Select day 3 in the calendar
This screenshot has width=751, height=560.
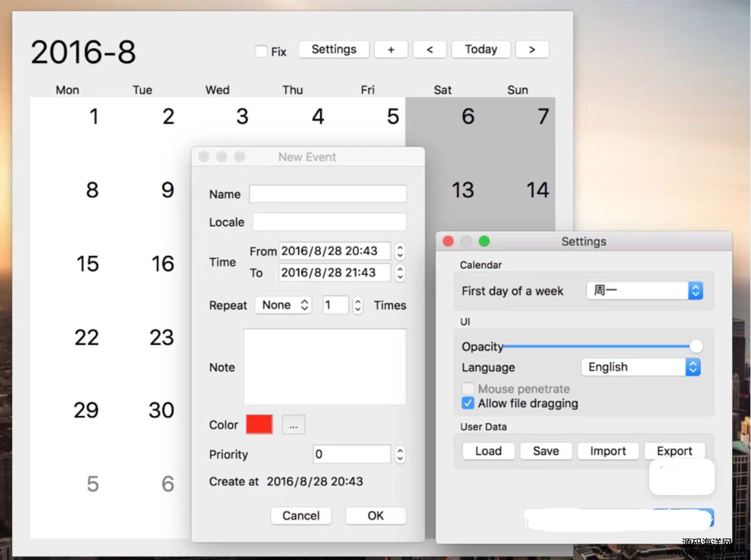[243, 117]
